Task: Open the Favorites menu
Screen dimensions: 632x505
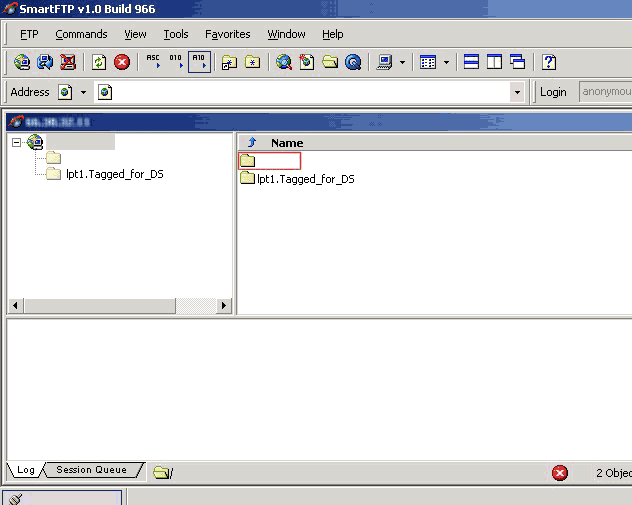Action: click(228, 34)
